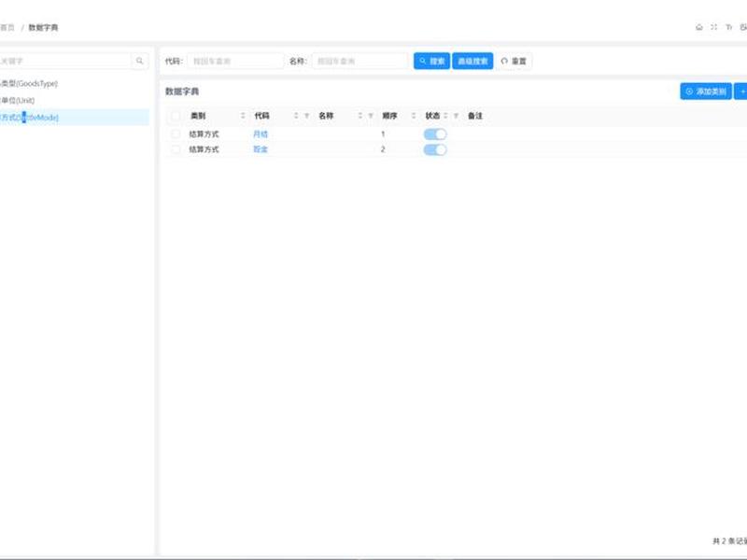Click the sort arrows in the 顺序 column header
This screenshot has height=560, width=747.
414,116
